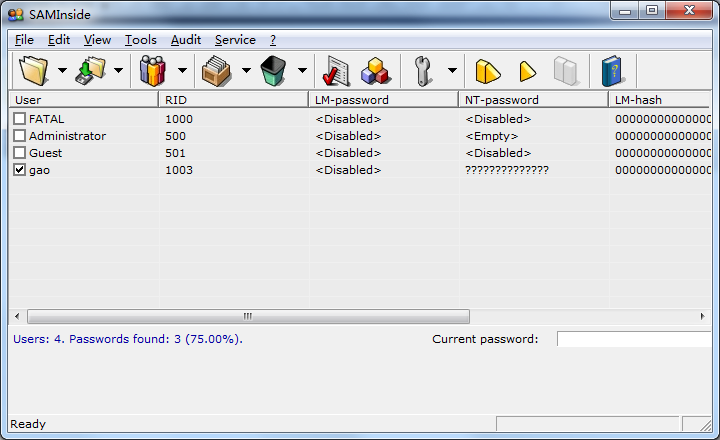Click gao's LM-hash value
The width and height of the screenshot is (720, 440).
(663, 170)
